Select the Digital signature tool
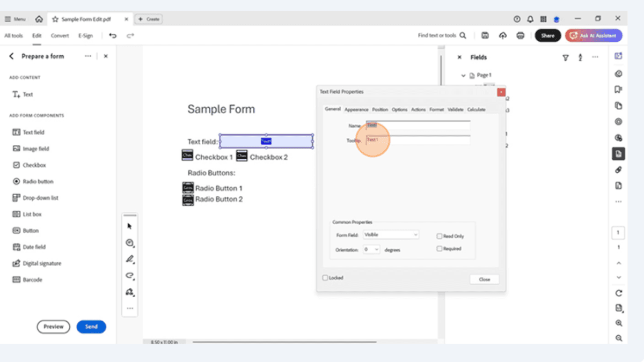644x362 pixels. [x=36, y=263]
